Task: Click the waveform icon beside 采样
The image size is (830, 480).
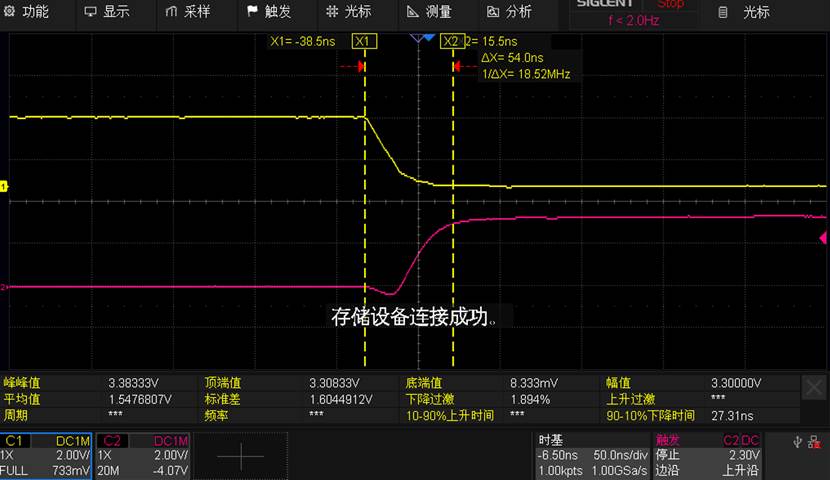Action: coord(171,11)
